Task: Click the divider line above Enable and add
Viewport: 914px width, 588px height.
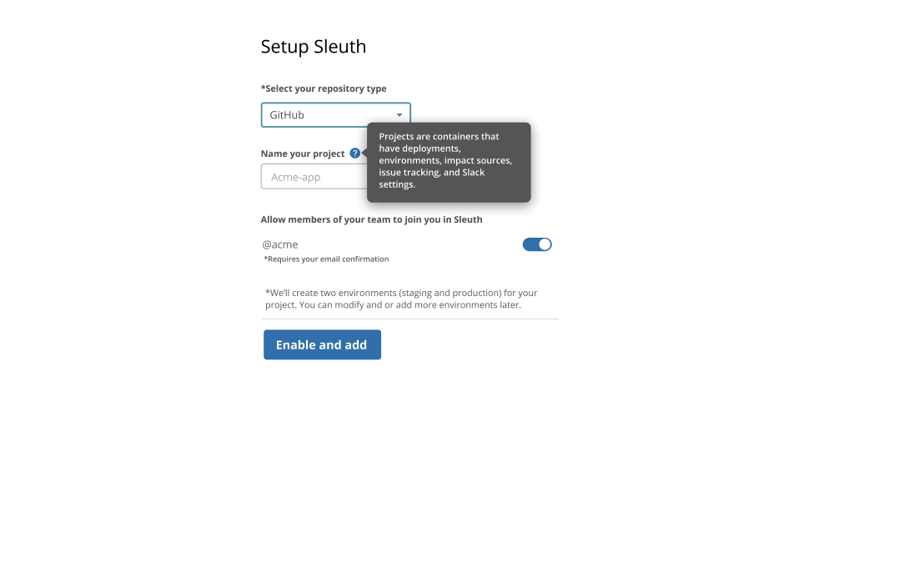Action: [410, 319]
